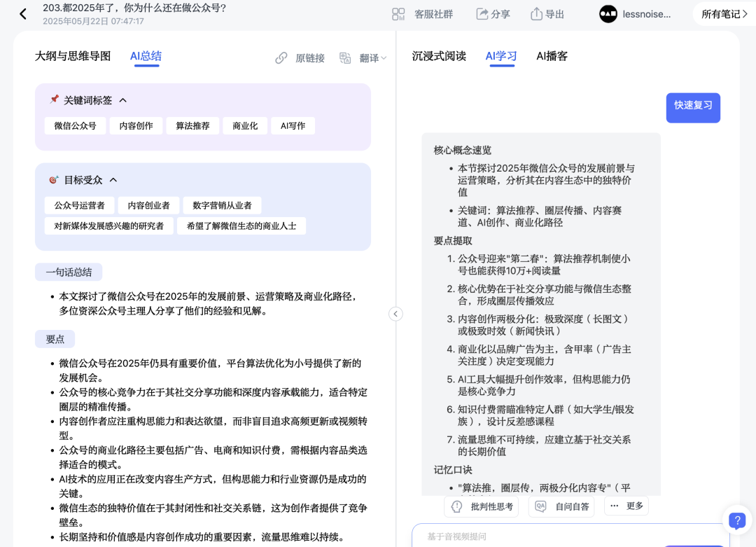Select the 微信公众号 keyword tag

[75, 126]
